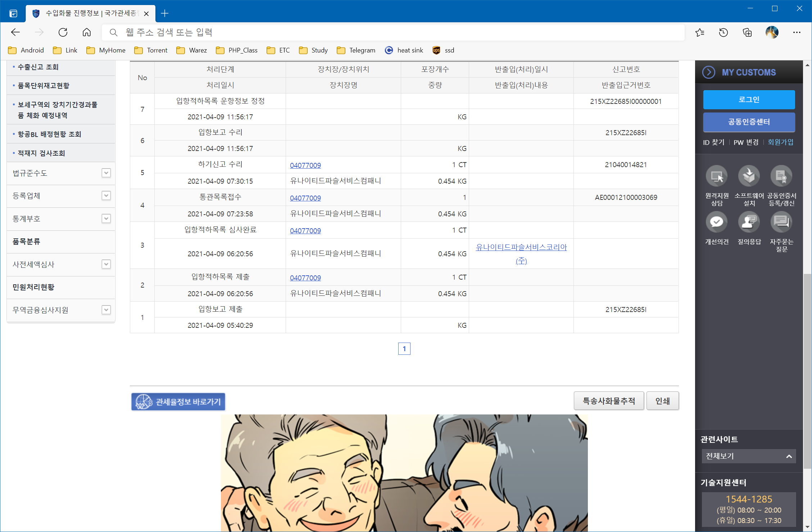
Task: Click the certificate registration/renewal icon
Action: pos(781,176)
